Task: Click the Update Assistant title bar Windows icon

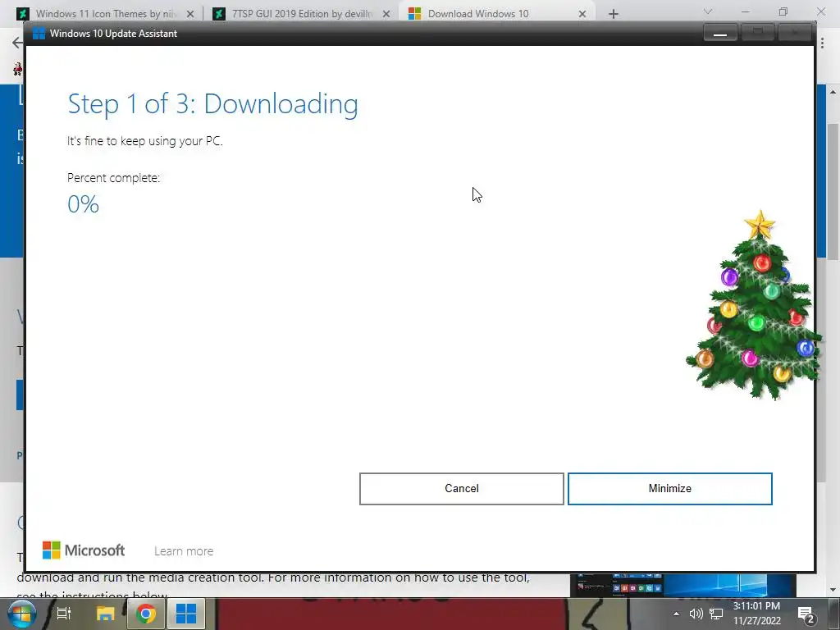Action: pyautogui.click(x=39, y=33)
